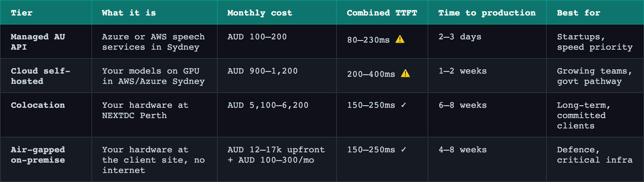Select the AUD 5,100–6,200 cost cell

coord(268,105)
